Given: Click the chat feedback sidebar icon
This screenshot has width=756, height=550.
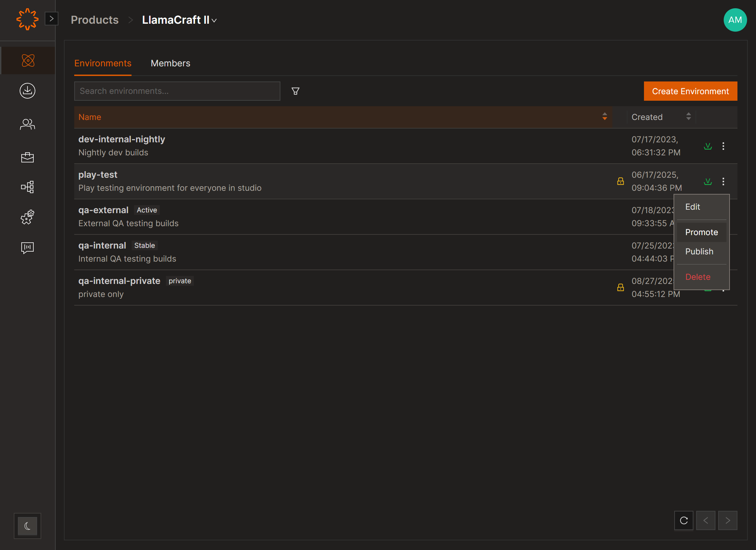Looking at the screenshot, I should [27, 247].
